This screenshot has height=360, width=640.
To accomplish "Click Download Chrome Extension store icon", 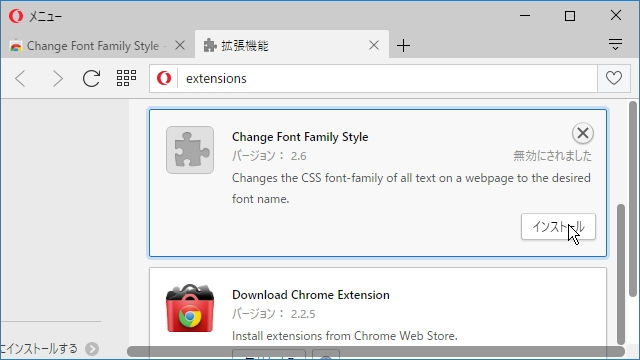I will click(190, 308).
